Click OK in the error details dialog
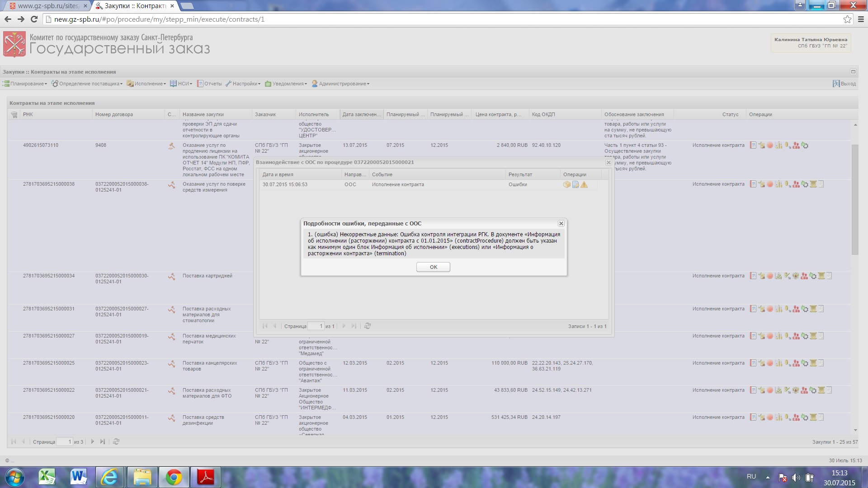The width and height of the screenshot is (868, 488). [x=433, y=267]
